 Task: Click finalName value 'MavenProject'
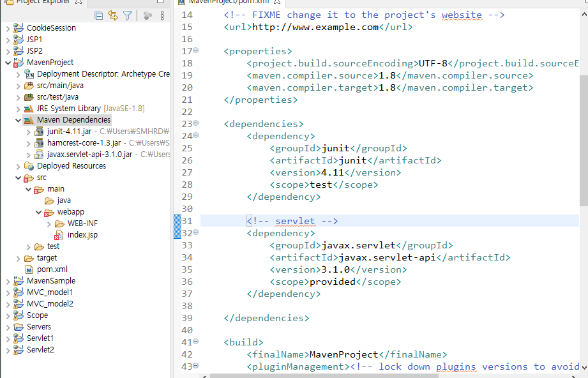344,354
